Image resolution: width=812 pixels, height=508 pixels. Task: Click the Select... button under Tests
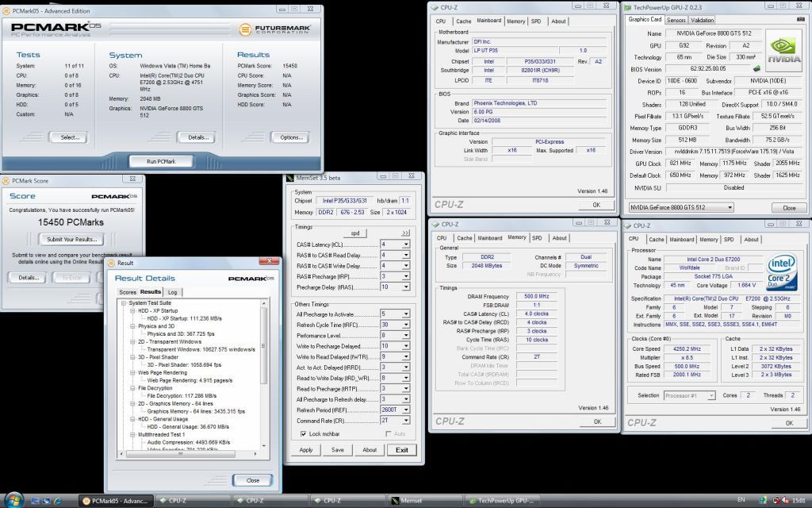tap(70, 137)
